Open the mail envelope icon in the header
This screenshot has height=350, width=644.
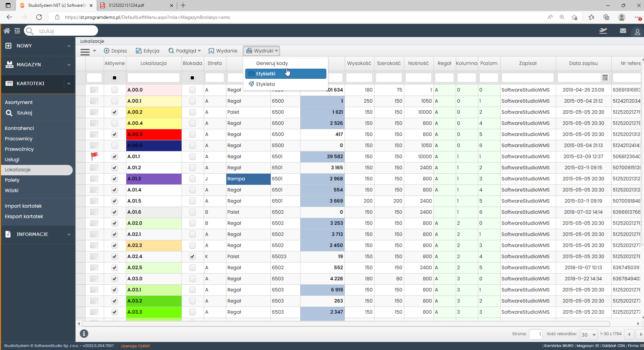[x=623, y=31]
